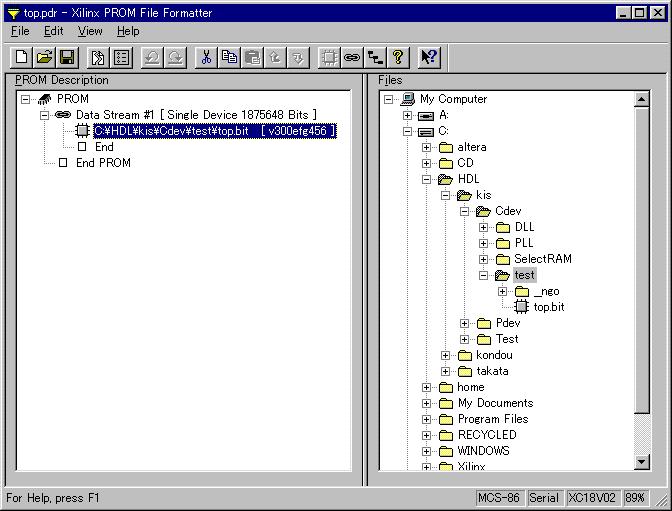Viewport: 672px width, 511px height.
Task: Expand the SelectRAM folder
Action: pyautogui.click(x=483, y=259)
